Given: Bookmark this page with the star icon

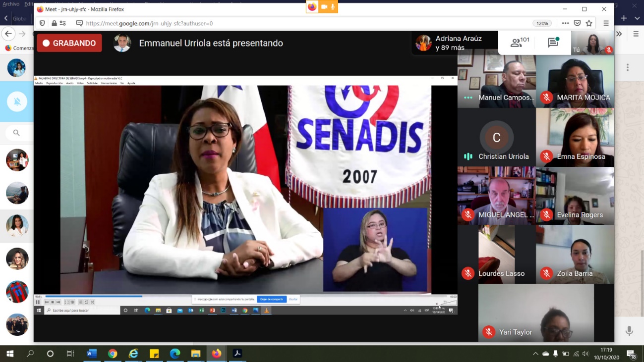Looking at the screenshot, I should [x=589, y=23].
